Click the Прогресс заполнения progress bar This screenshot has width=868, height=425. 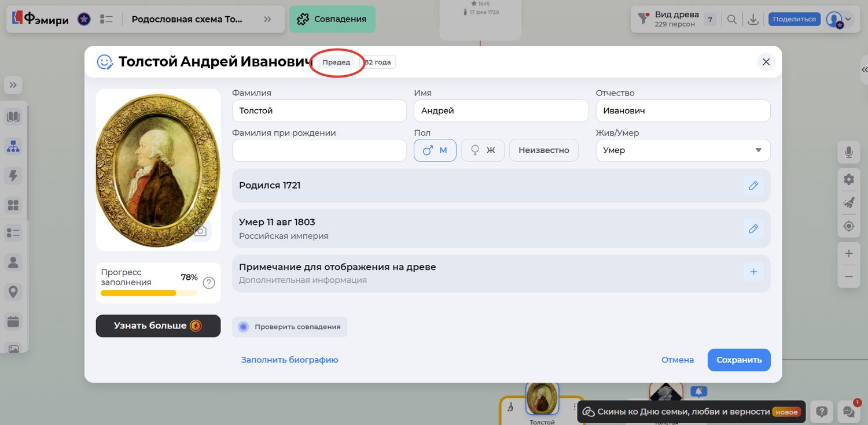149,293
